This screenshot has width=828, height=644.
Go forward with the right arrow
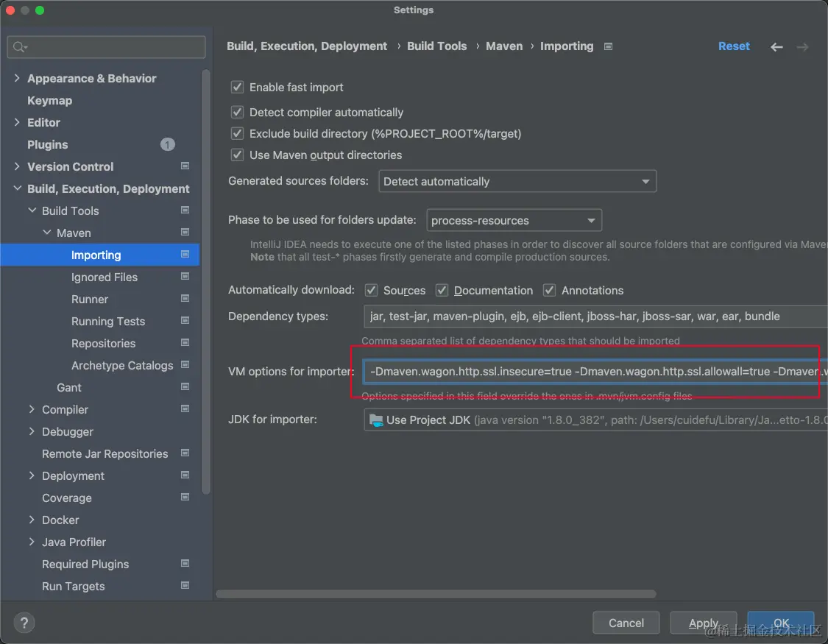pyautogui.click(x=803, y=47)
